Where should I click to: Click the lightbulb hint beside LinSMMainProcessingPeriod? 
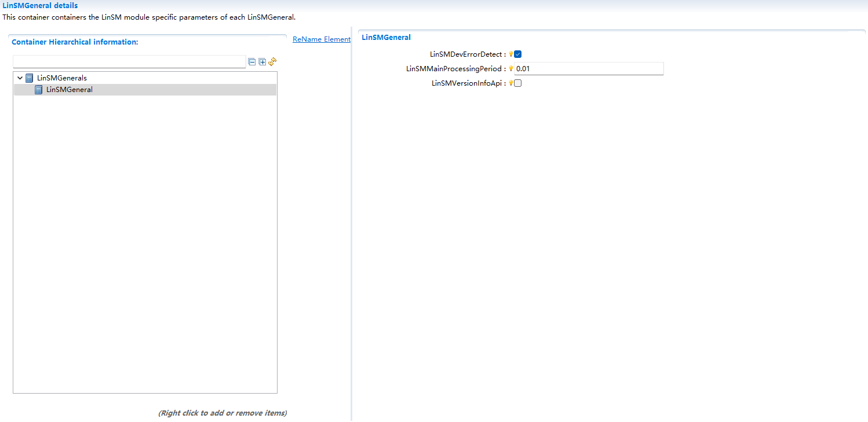pyautogui.click(x=511, y=69)
